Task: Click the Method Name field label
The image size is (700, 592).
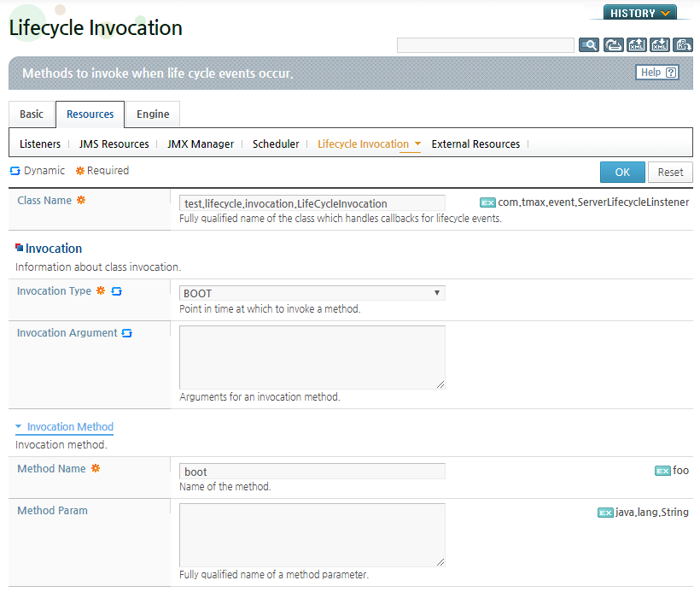Action: click(51, 469)
